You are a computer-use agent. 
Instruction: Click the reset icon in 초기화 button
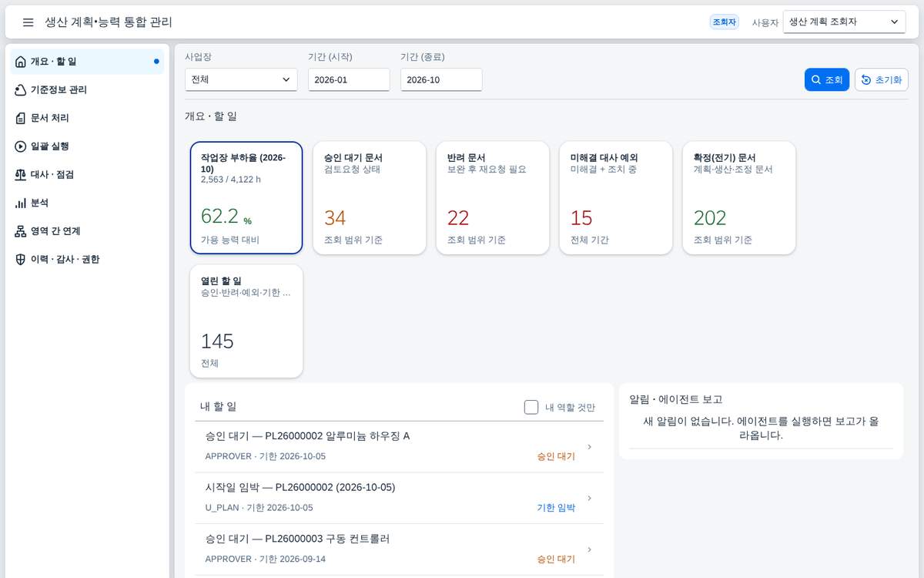(866, 80)
